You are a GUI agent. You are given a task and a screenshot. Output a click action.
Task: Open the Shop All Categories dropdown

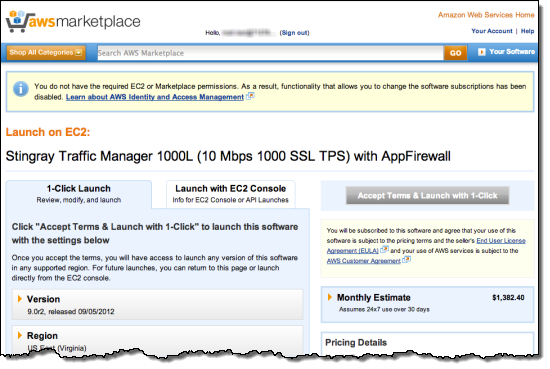point(46,53)
